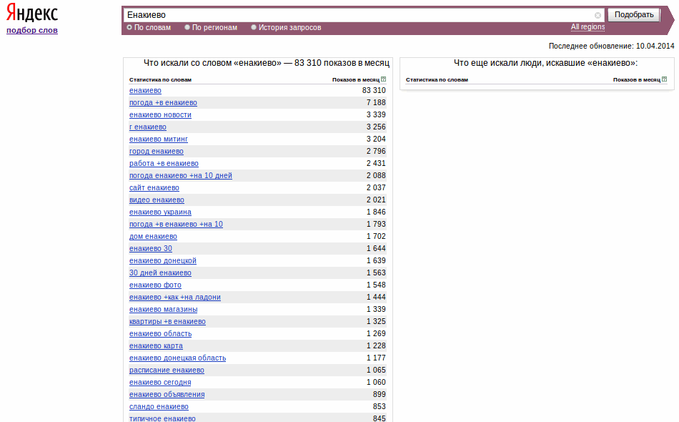This screenshot has width=679, height=422.
Task: Open the 'енакиево митинг' link
Action: click(158, 139)
